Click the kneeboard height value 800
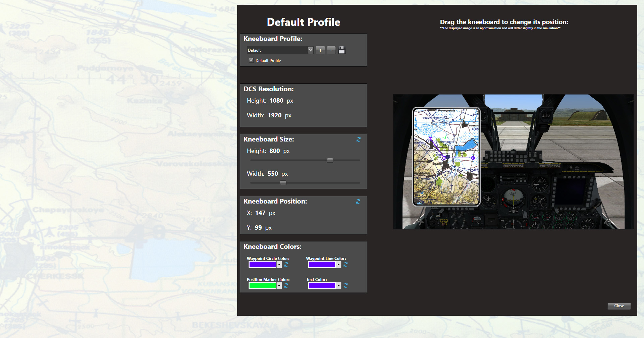Image resolution: width=644 pixels, height=338 pixels. (x=275, y=151)
